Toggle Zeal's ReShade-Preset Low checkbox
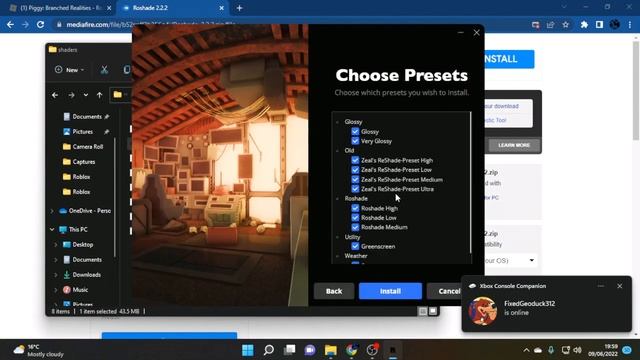The width and height of the screenshot is (640, 360). click(x=355, y=169)
